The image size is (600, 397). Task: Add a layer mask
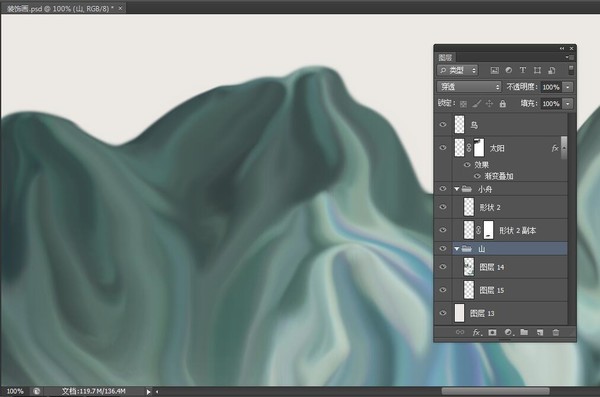pyautogui.click(x=492, y=332)
